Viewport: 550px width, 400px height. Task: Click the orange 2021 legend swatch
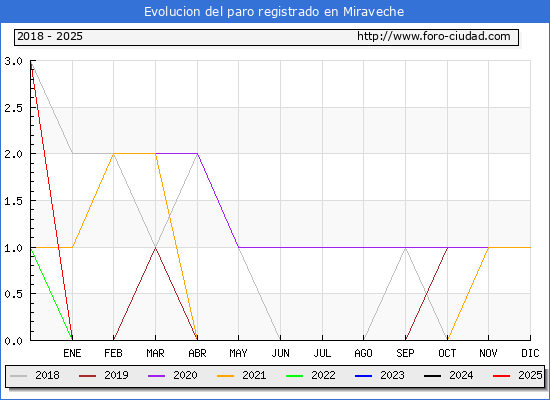tap(226, 376)
